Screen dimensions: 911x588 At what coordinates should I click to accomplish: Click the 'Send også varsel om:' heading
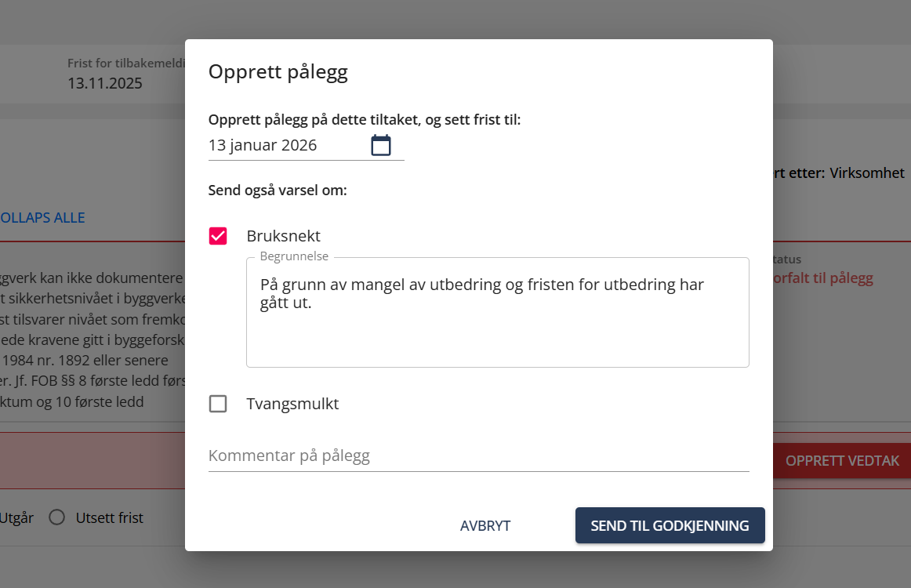pos(277,190)
